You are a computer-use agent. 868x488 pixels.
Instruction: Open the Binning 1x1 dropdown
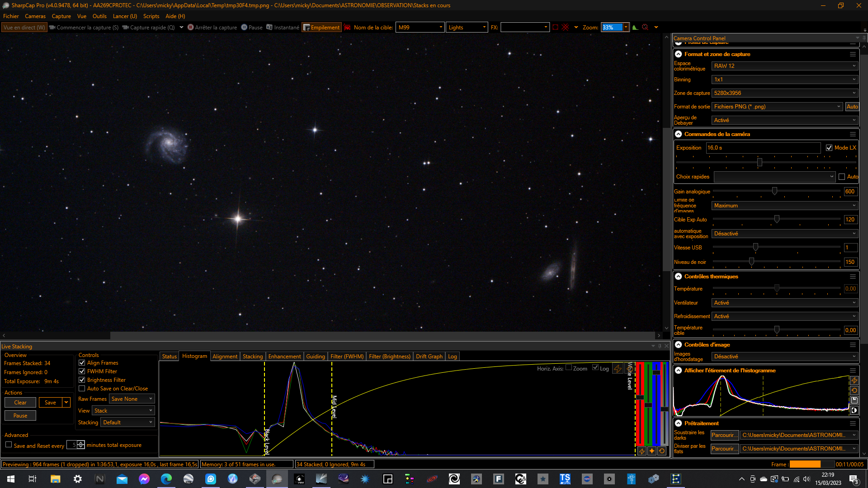coord(784,80)
